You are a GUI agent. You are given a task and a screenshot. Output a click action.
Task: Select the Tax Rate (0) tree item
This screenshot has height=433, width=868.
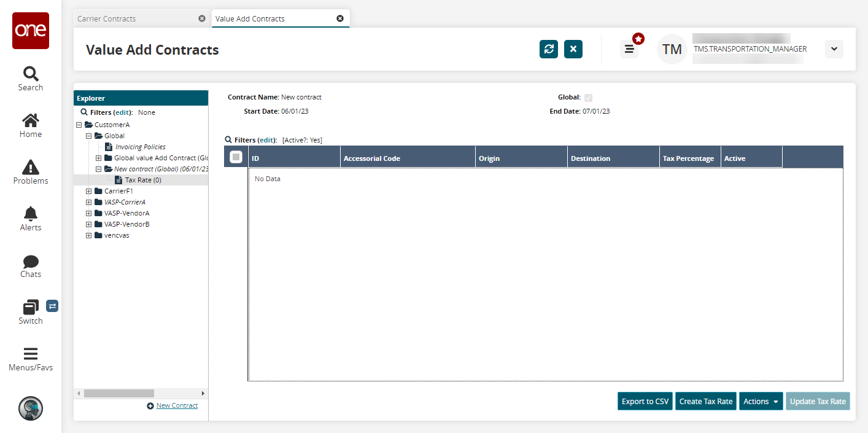143,180
